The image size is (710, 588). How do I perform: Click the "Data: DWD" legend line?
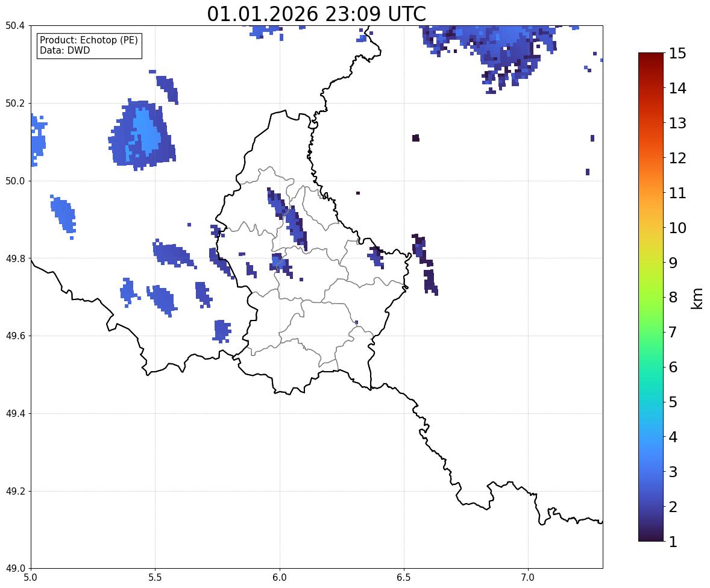click(64, 50)
